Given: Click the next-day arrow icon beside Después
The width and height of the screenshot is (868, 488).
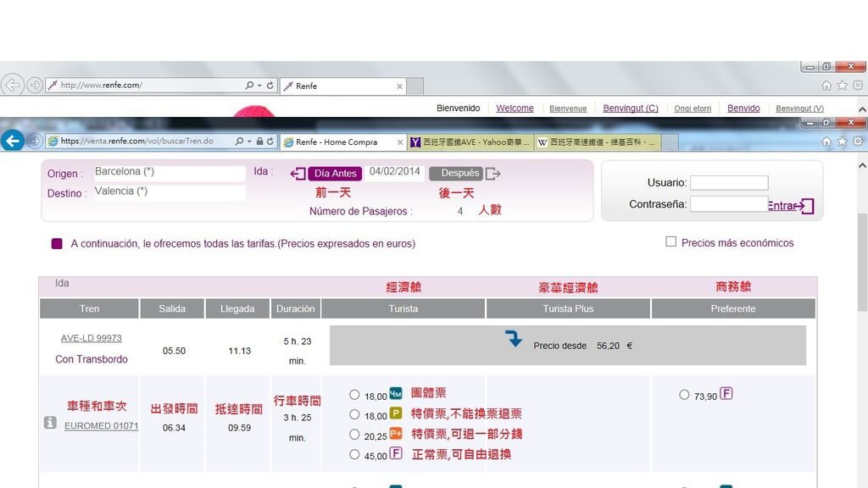Looking at the screenshot, I should pyautogui.click(x=492, y=174).
